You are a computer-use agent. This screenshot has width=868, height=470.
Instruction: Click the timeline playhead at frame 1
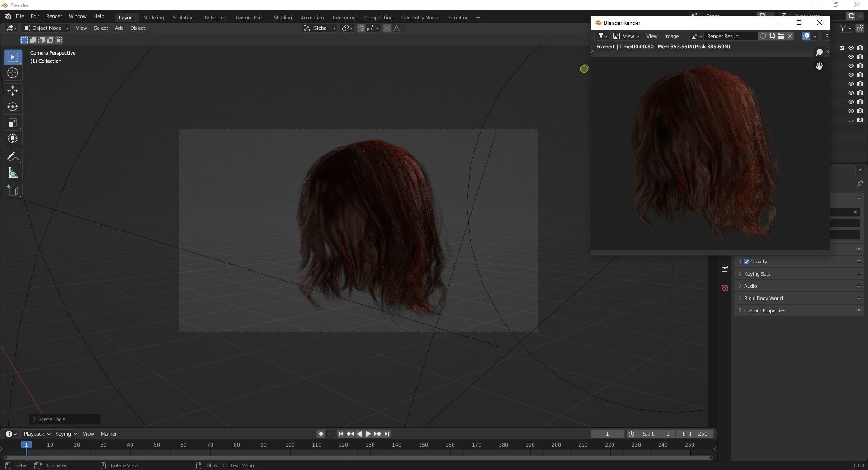pos(26,445)
